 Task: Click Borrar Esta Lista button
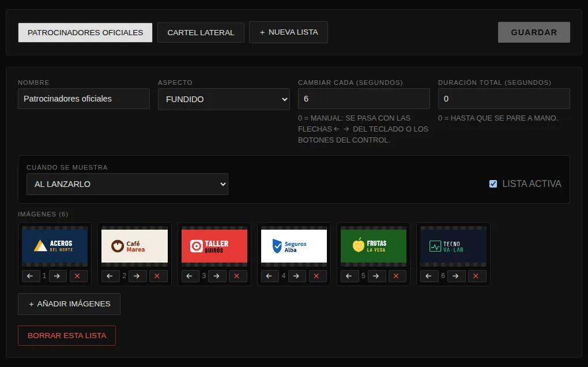tap(67, 335)
